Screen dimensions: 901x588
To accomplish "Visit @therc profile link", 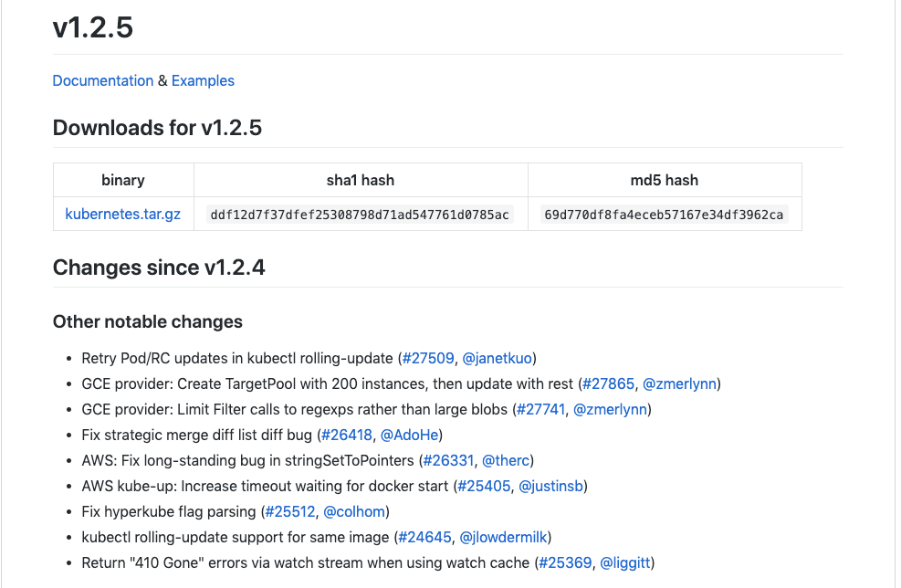I will coord(506,460).
